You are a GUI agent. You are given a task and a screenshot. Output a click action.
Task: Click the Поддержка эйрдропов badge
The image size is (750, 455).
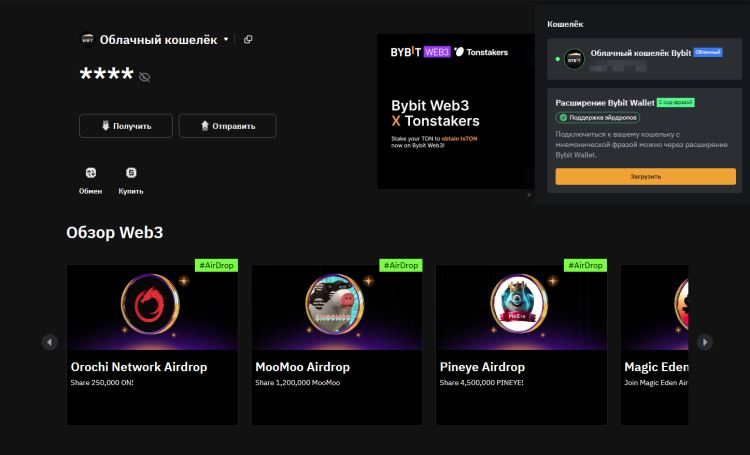point(597,117)
